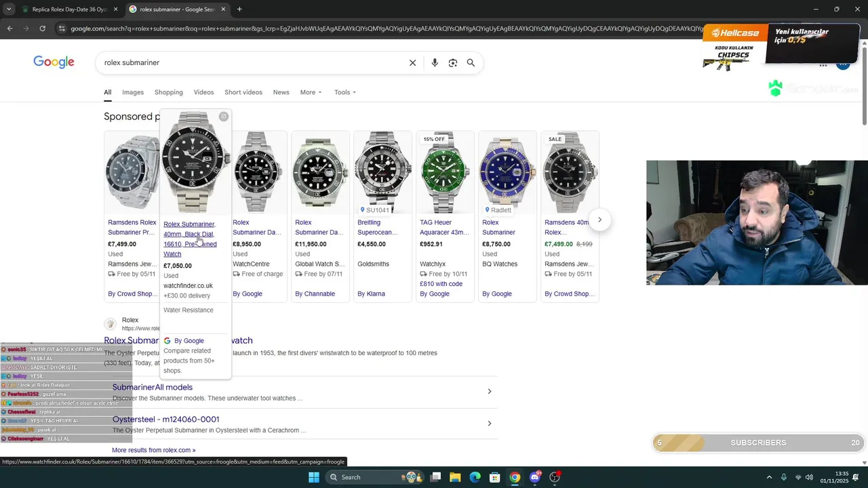Open the TAG Heuer Aquaracer 43mm link
Viewport: 868px width, 488px height.
pos(444,227)
